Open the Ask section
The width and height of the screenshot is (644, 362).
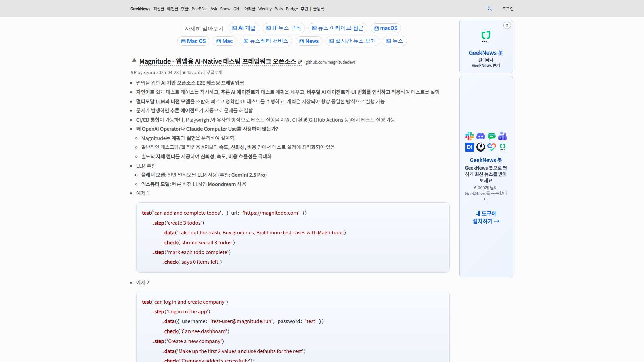pyautogui.click(x=214, y=9)
